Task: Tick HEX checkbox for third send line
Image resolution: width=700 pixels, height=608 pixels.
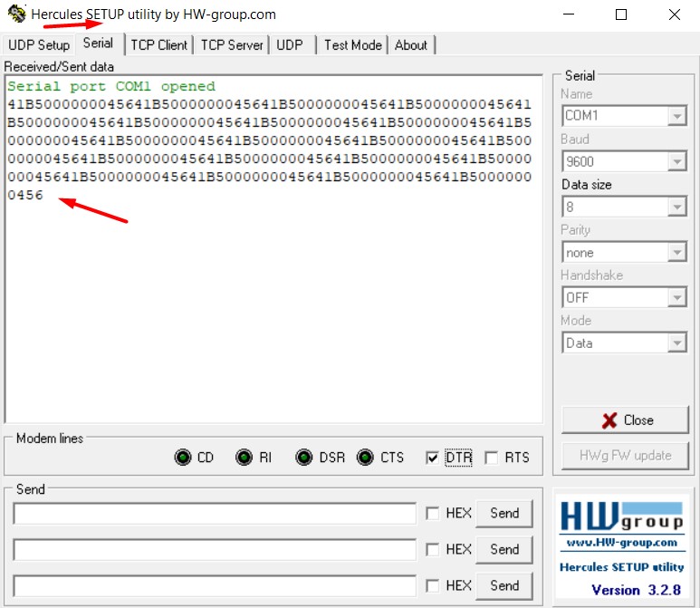Action: [432, 585]
